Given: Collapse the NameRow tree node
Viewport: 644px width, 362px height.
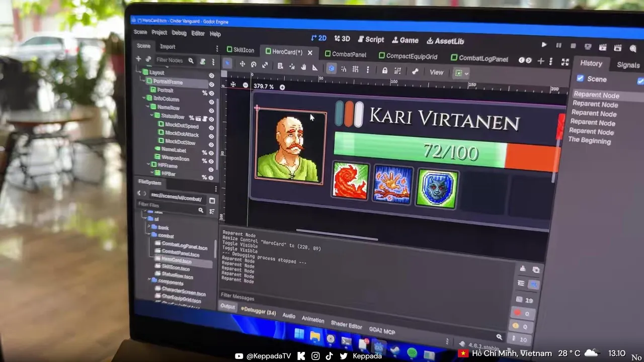Looking at the screenshot, I should click(147, 107).
